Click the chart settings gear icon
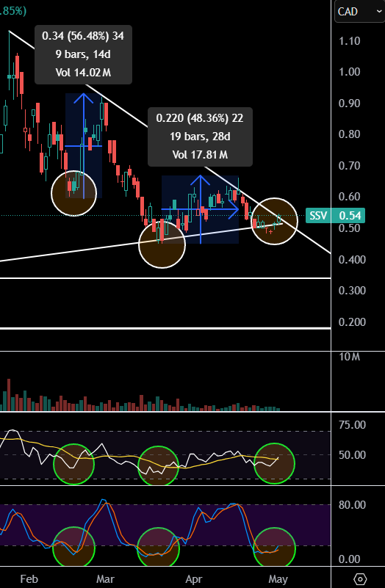This screenshot has width=385, height=588. click(360, 578)
